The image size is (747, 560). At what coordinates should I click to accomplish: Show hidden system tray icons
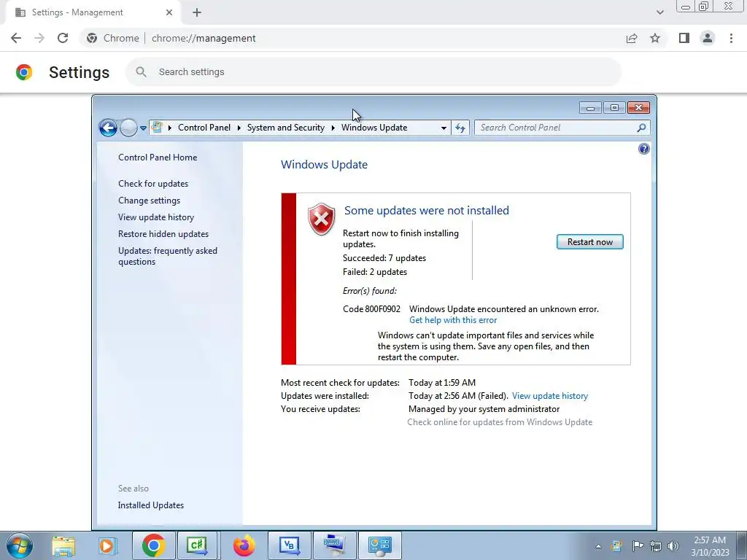[x=598, y=546]
